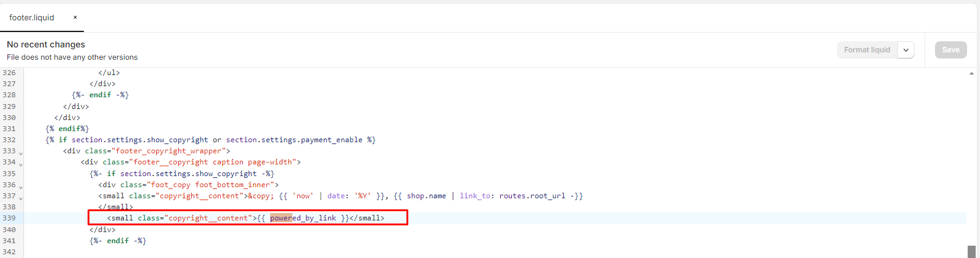Click the scrollbar up arrow
The width and height of the screenshot is (980, 258).
971,73
